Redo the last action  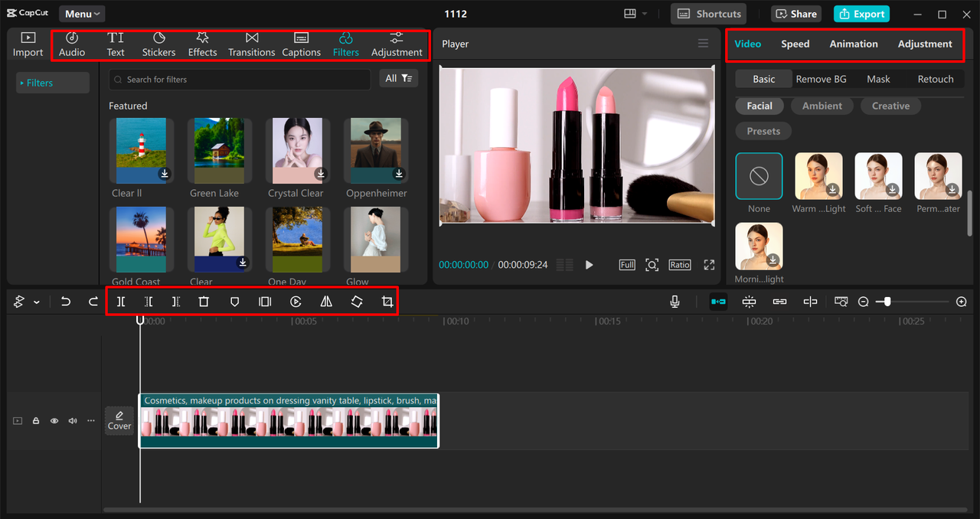(x=93, y=302)
